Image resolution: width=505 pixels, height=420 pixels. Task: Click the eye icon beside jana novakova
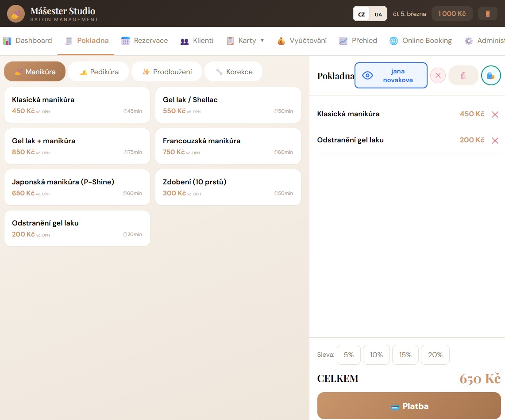click(367, 76)
